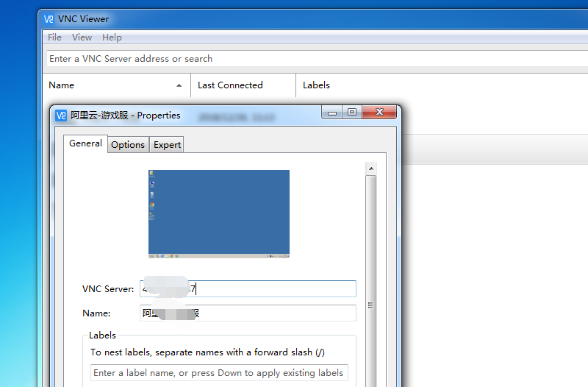
Task: Open the Help menu in VNC Viewer
Action: pos(112,38)
